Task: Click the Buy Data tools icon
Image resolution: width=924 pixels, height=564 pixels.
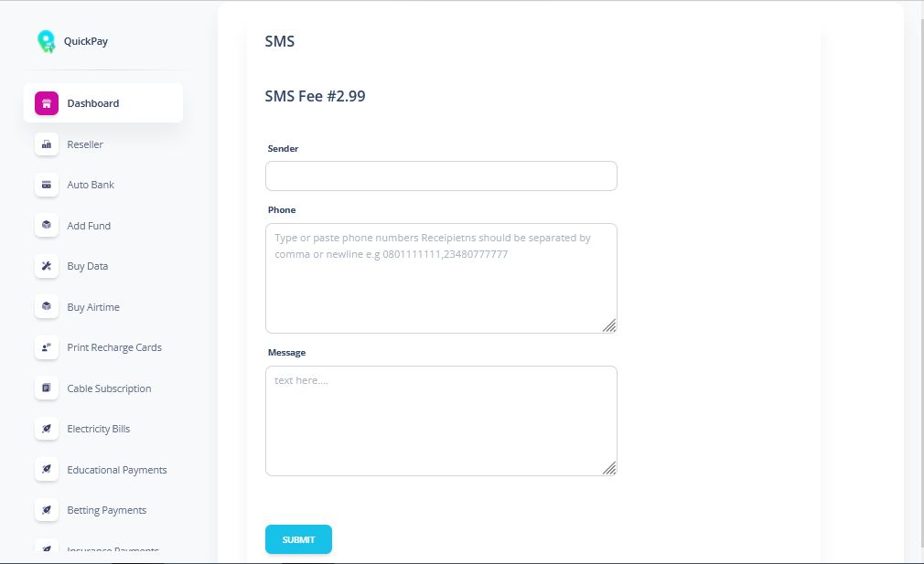Action: tap(47, 266)
